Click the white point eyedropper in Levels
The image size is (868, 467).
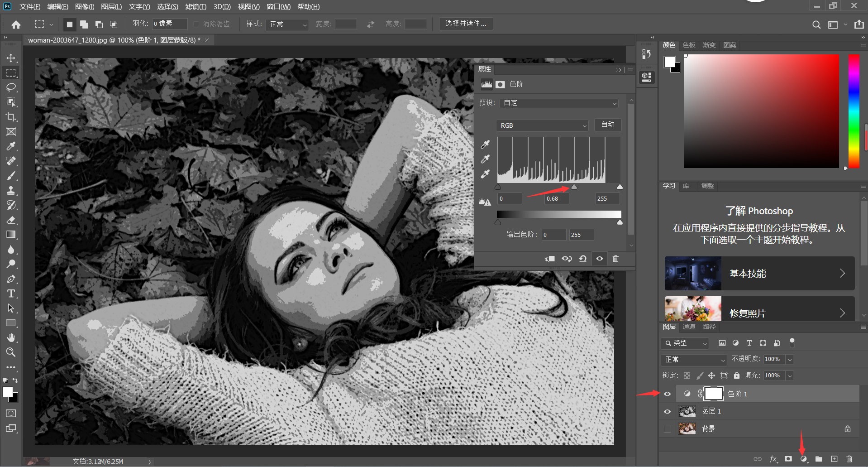[x=485, y=174]
